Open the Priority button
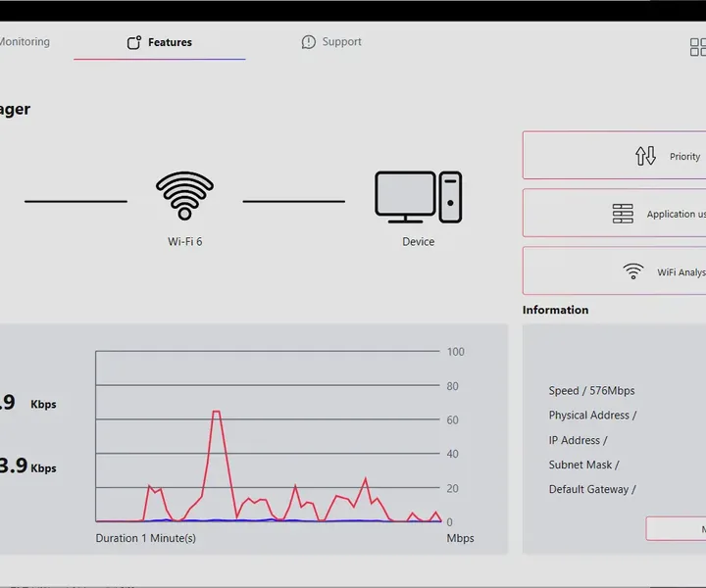 point(614,155)
